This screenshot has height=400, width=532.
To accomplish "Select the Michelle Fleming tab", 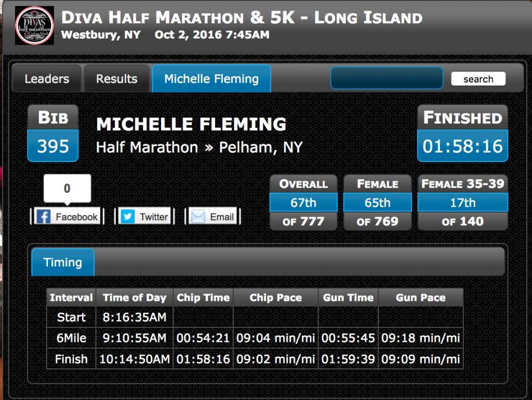I will tap(211, 79).
